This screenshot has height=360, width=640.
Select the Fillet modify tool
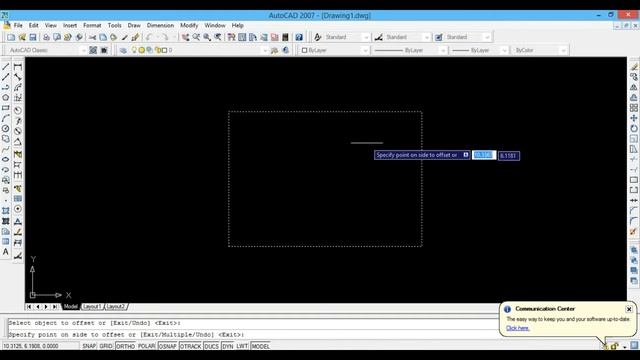[x=633, y=221]
